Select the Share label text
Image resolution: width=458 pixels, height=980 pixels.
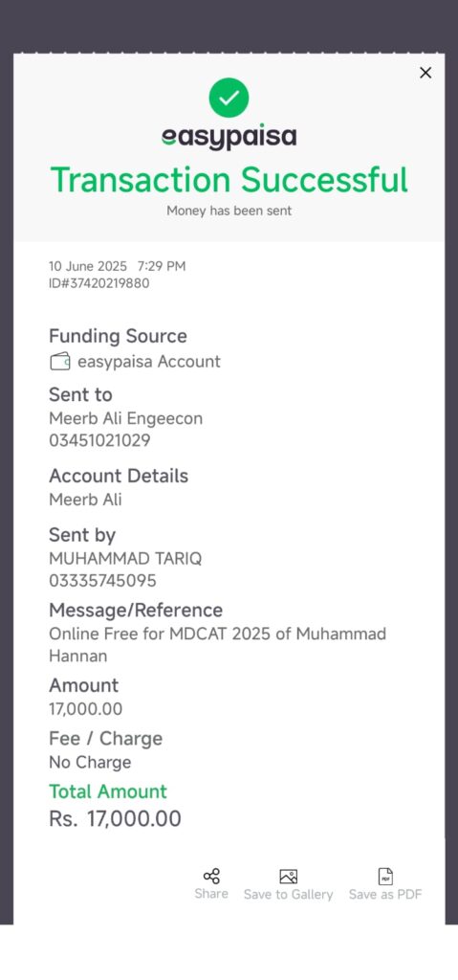point(211,894)
